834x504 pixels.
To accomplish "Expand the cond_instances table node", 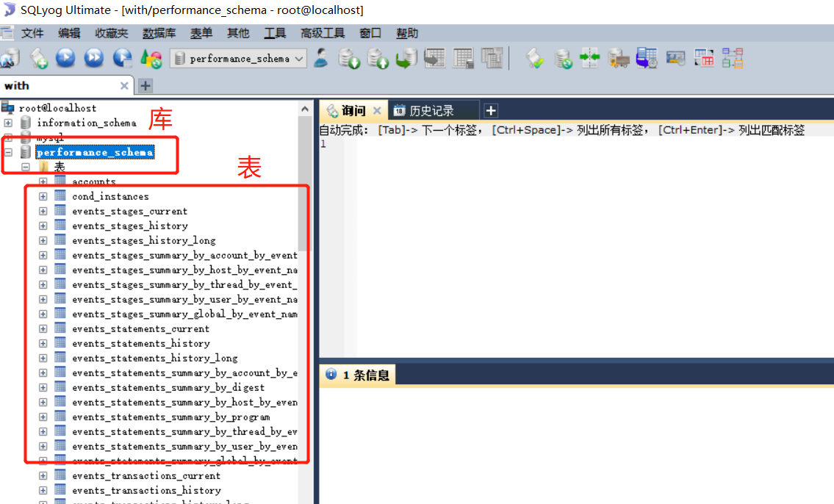I will pos(43,196).
